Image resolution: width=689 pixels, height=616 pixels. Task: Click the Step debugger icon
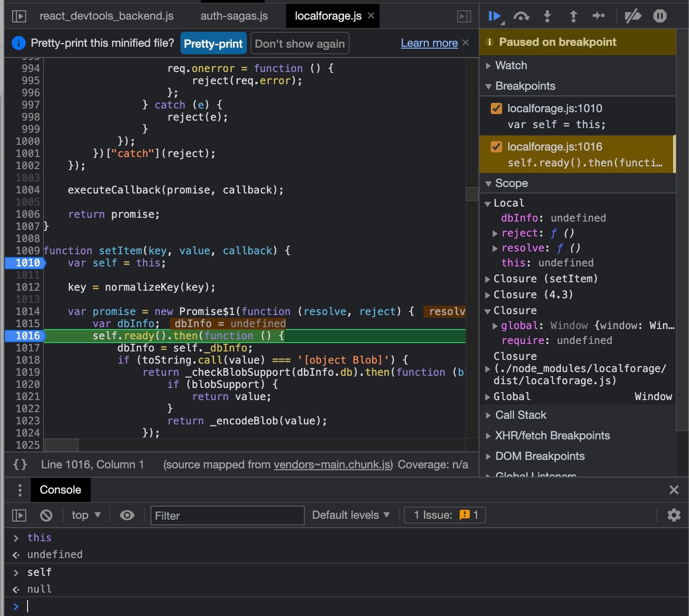click(599, 16)
